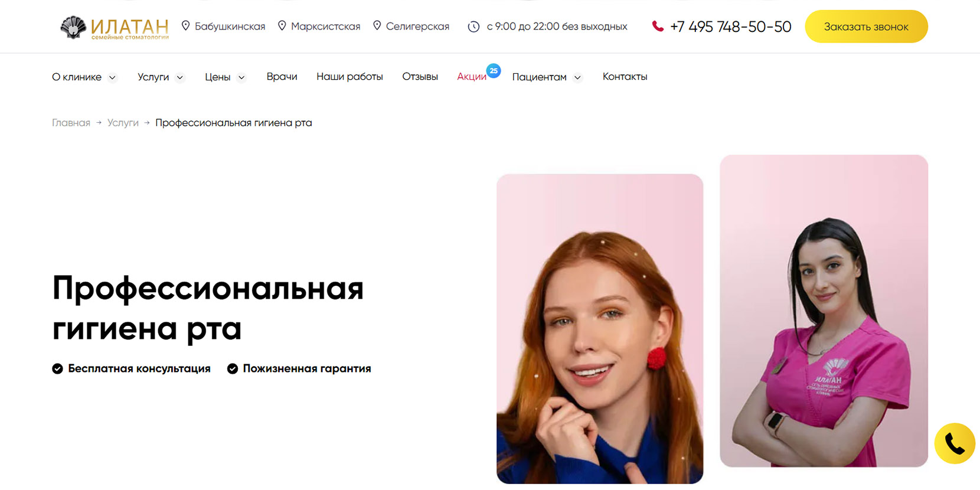
Task: Expand the Услуги menu chevron
Action: [180, 77]
